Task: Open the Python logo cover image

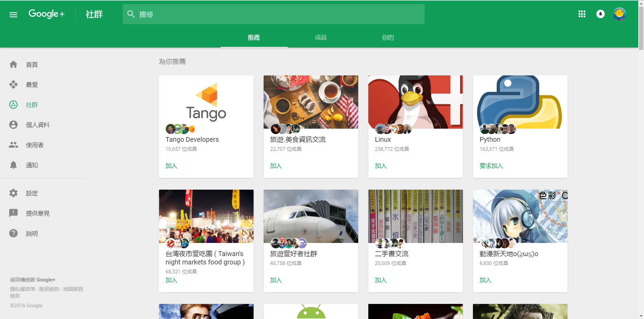Action: click(x=520, y=102)
